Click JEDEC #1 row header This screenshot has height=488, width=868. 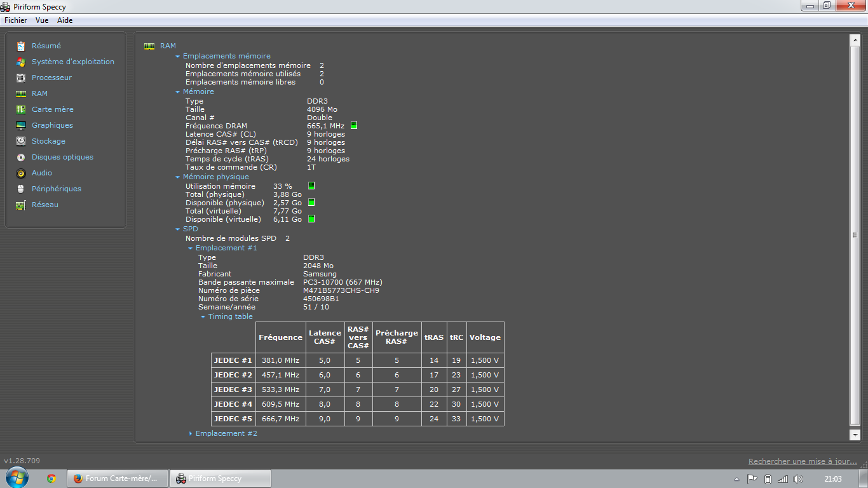233,360
